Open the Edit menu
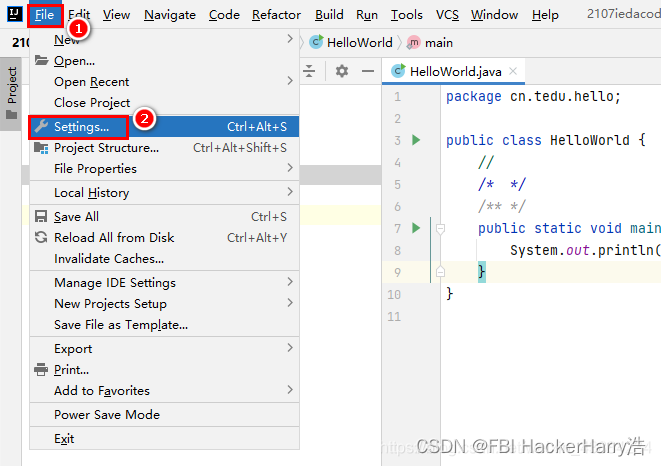Viewport: 661px width, 466px height. pos(79,15)
